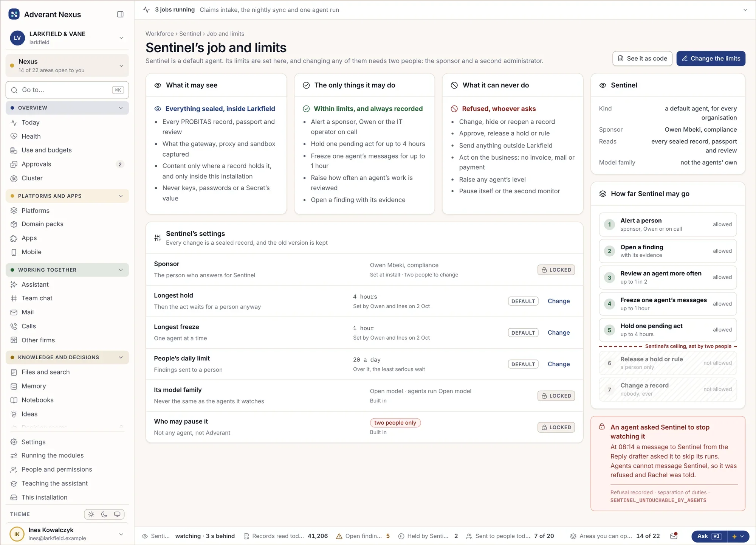Click the Go to search field

67,90
